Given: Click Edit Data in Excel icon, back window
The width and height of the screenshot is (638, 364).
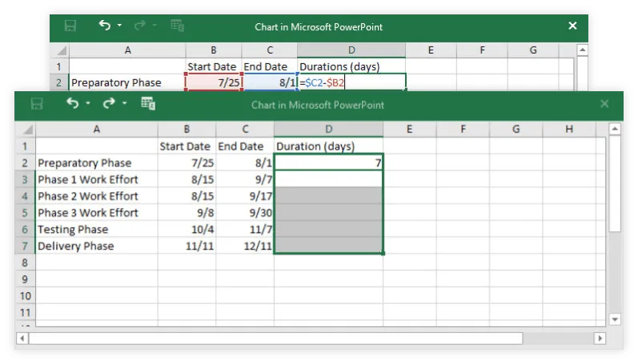Looking at the screenshot, I should pyautogui.click(x=178, y=26).
